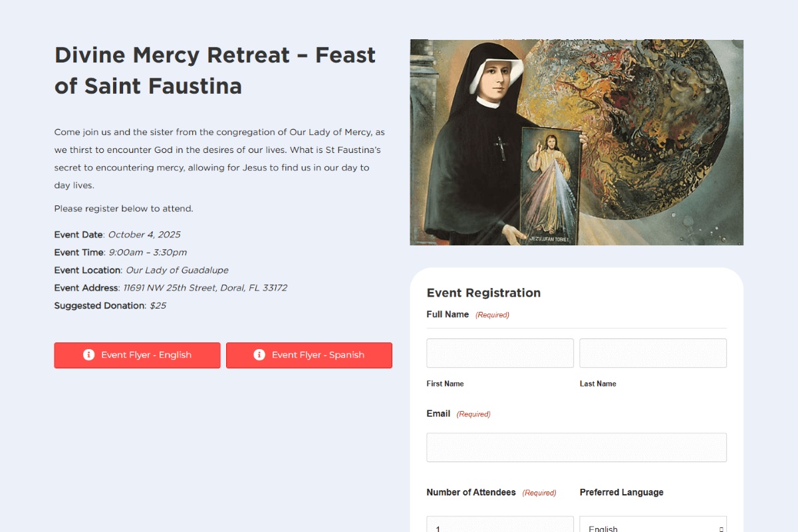798x532 pixels.
Task: Click the Preferred Language dropdown arrow
Action: pos(721,528)
